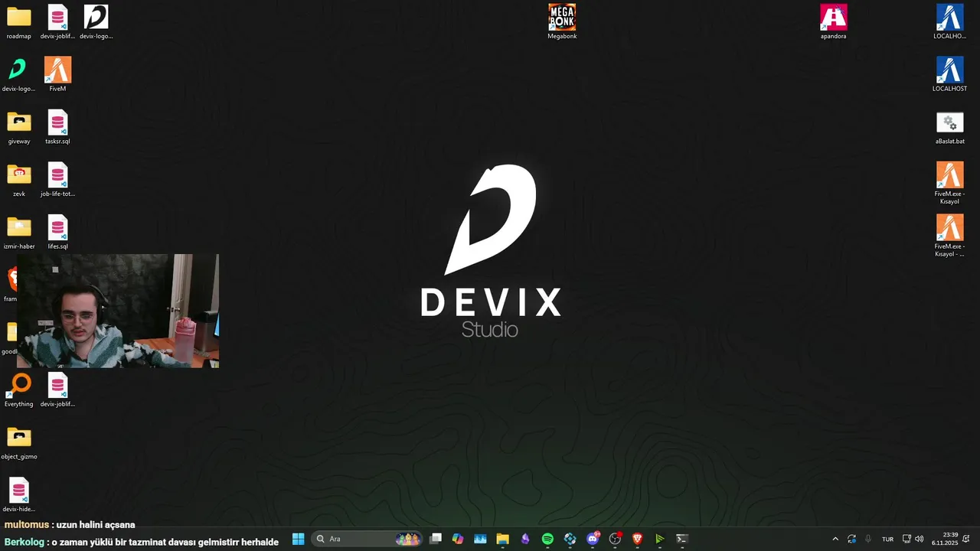
Task: Run the aBaslat.bat file
Action: pos(949,128)
